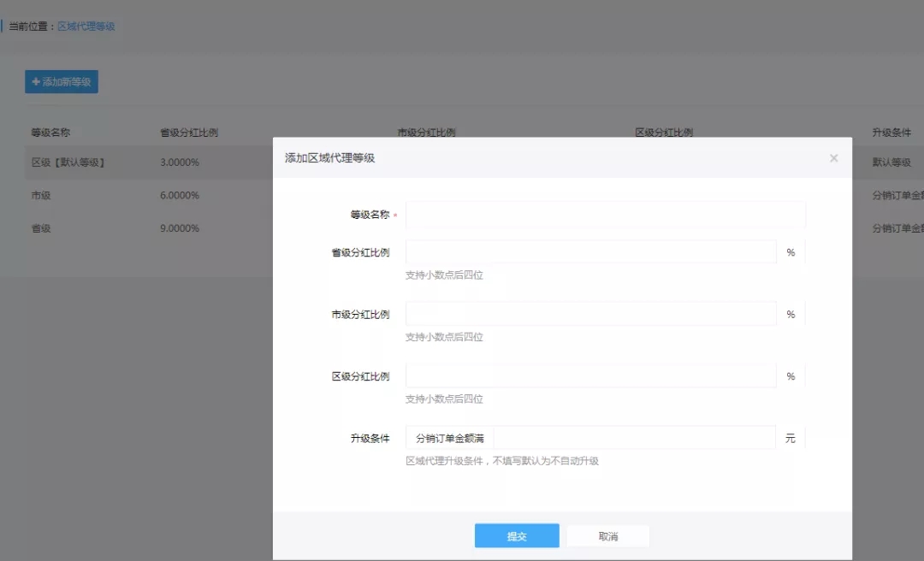Click the % suffix of 区级分红比例 field

click(791, 376)
